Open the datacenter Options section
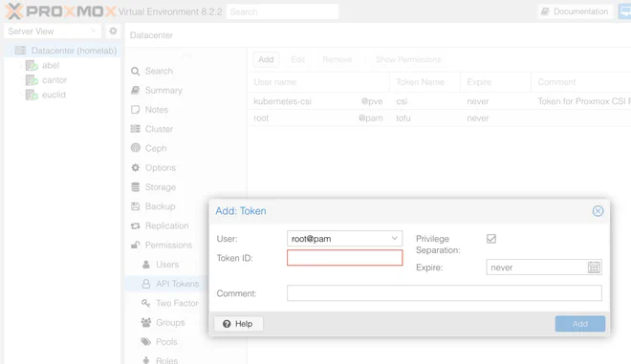This screenshot has height=364, width=631. coord(161,168)
